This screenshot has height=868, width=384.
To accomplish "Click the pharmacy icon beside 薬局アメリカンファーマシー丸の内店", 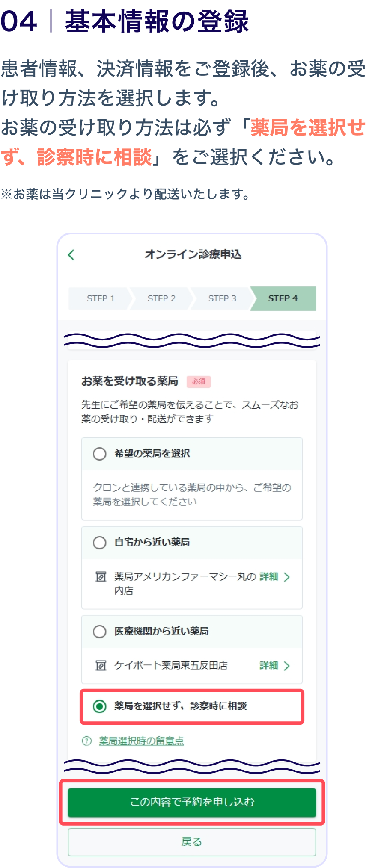I will point(100,577).
